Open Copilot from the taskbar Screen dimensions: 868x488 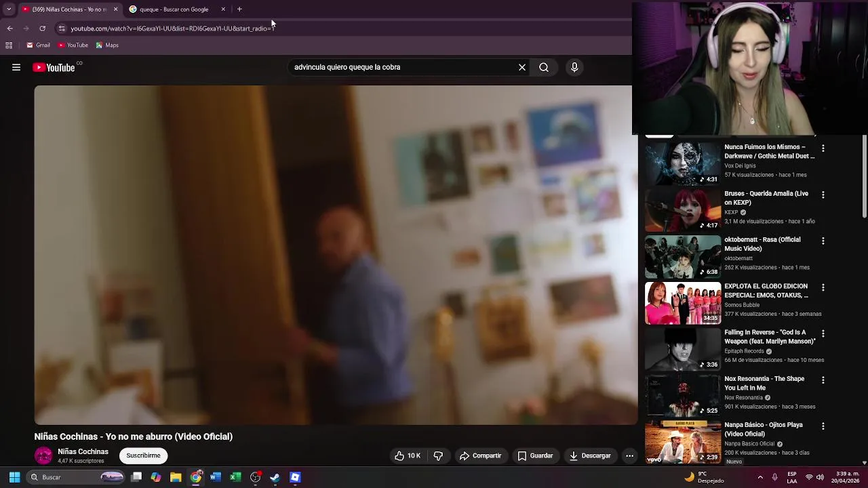(x=156, y=477)
